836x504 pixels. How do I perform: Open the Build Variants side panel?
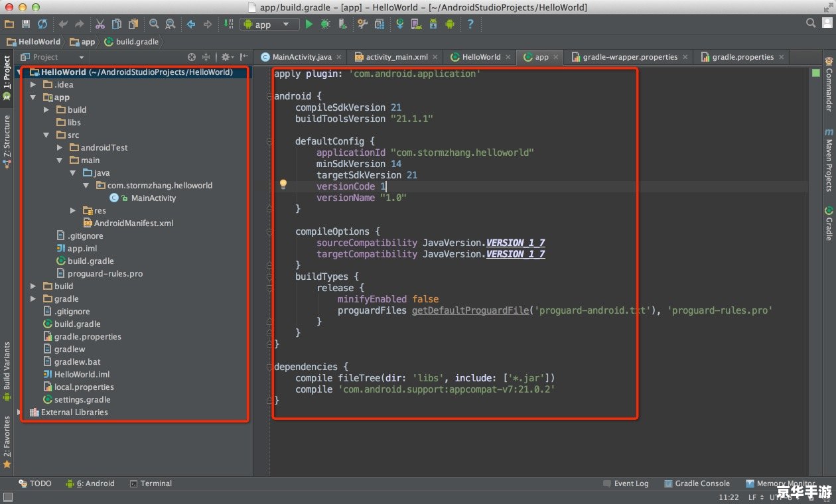pyautogui.click(x=7, y=371)
